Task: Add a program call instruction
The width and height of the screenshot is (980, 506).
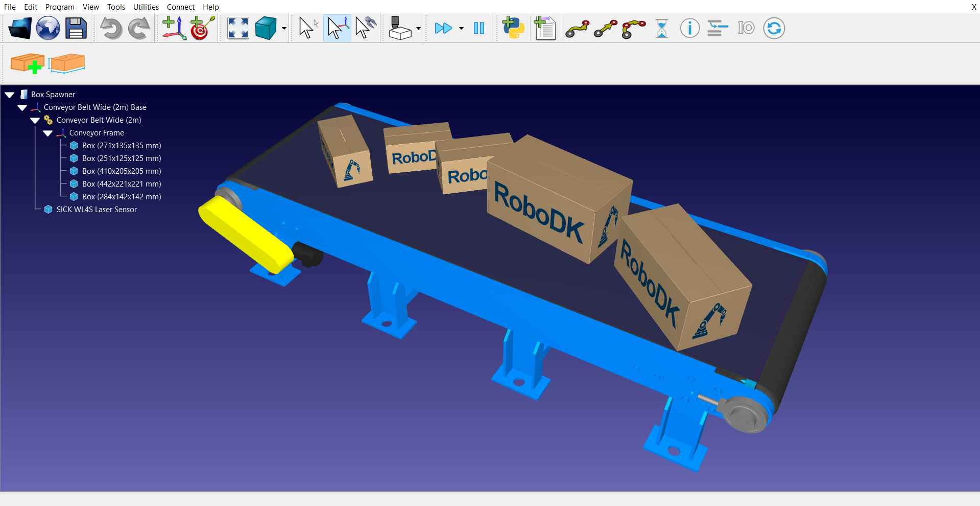Action: pos(718,28)
